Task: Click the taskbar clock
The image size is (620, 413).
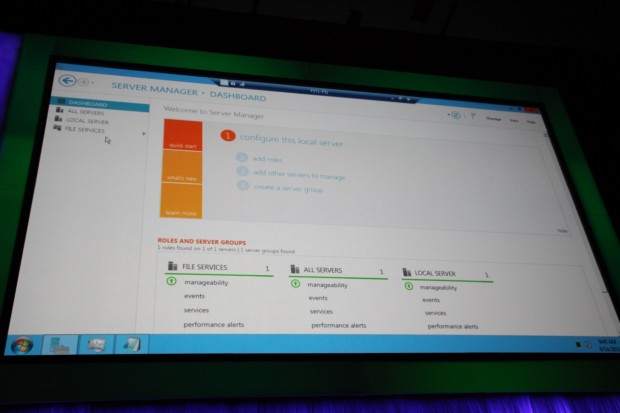Action: pyautogui.click(x=608, y=345)
